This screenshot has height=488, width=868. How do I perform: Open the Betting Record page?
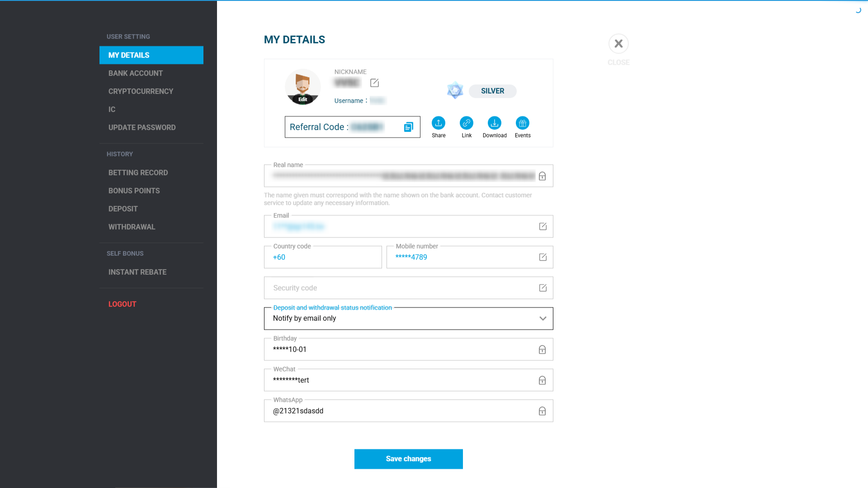tap(138, 172)
